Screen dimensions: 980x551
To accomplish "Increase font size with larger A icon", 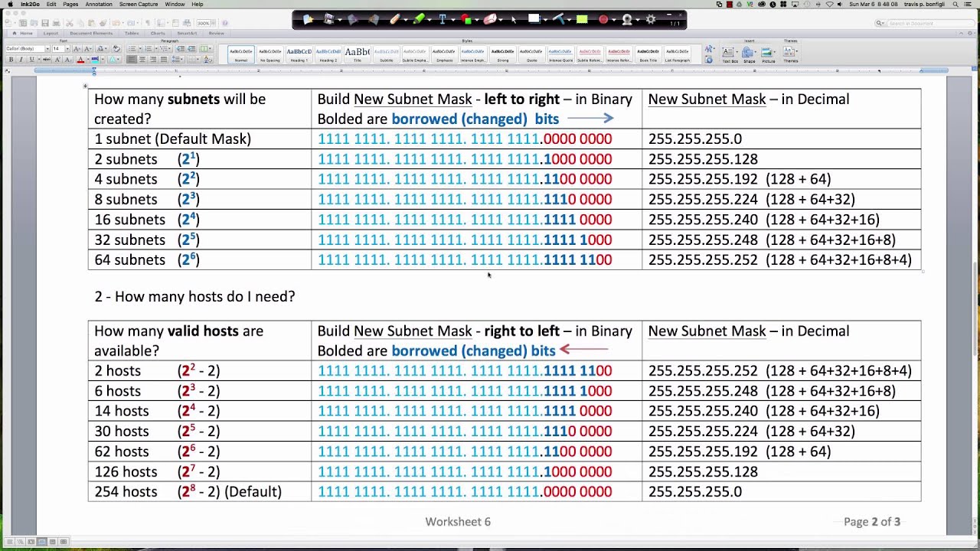I will 77,49.
